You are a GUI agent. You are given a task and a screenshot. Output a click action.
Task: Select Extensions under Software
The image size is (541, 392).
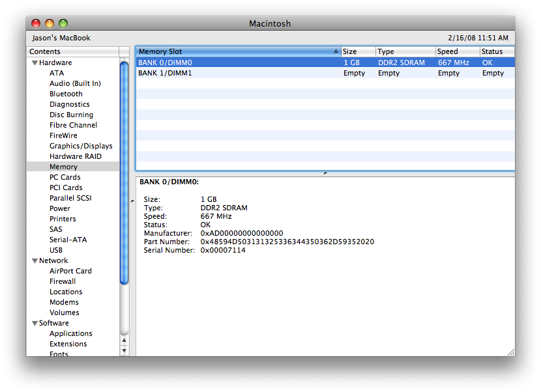(x=68, y=344)
